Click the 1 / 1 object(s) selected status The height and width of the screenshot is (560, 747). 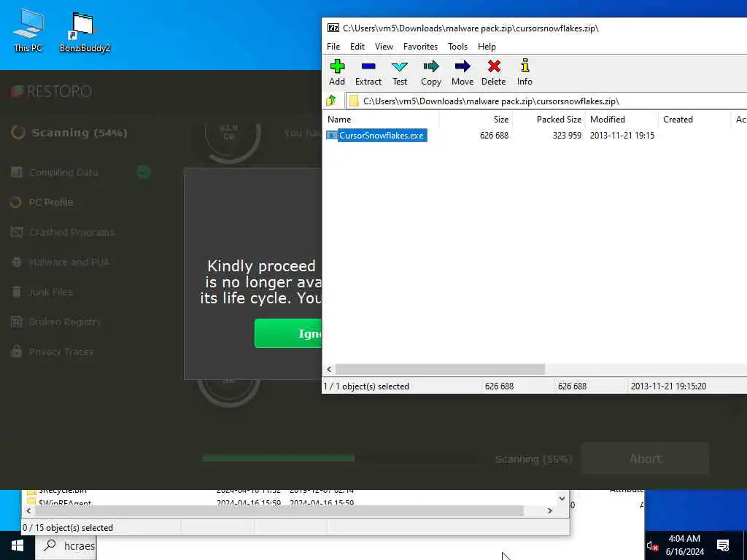point(366,386)
